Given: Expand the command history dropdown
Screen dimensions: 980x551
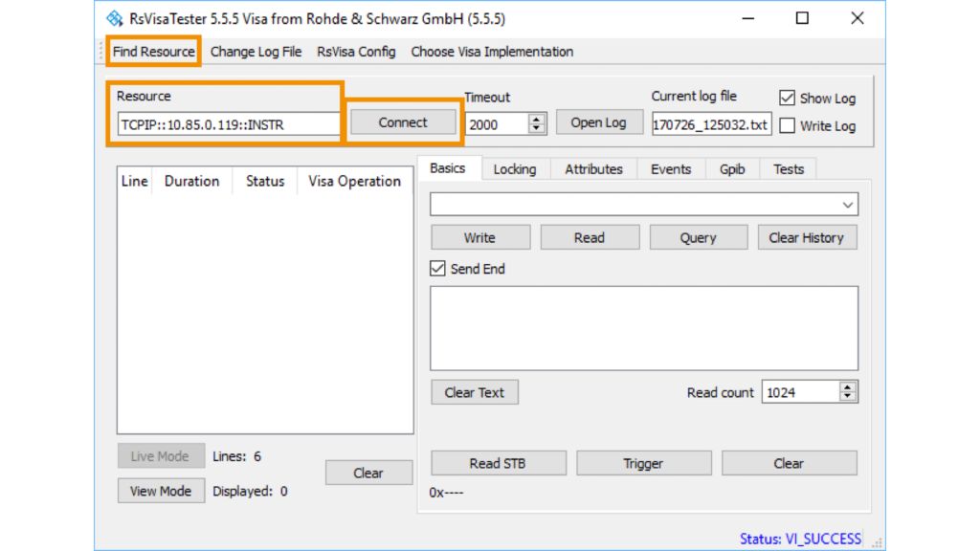Looking at the screenshot, I should pyautogui.click(x=847, y=205).
